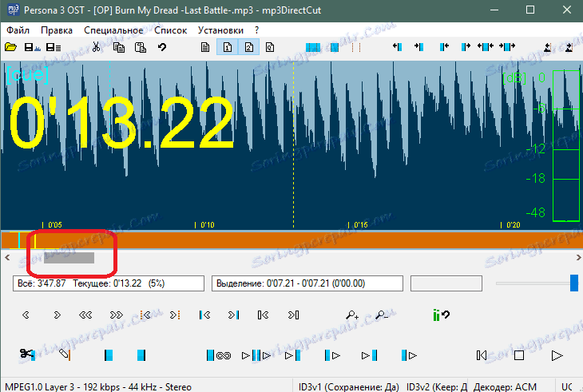Jump to file end bracket icon
Viewport: 583px width, 392px height.
pos(293,315)
